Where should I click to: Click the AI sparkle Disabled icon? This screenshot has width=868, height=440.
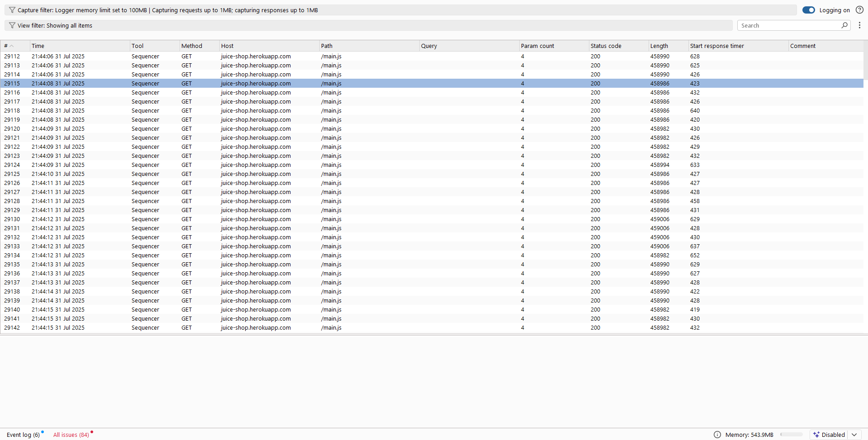point(816,435)
